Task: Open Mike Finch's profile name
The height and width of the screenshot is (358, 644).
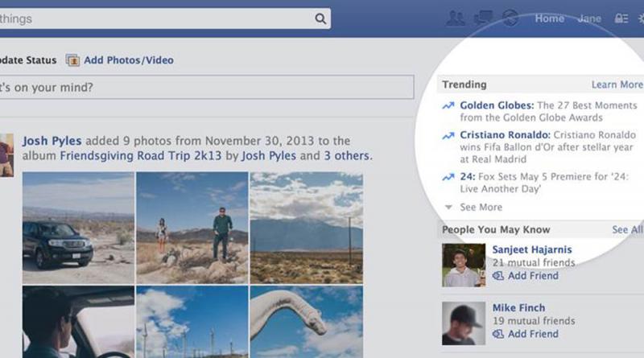Action: coord(518,308)
